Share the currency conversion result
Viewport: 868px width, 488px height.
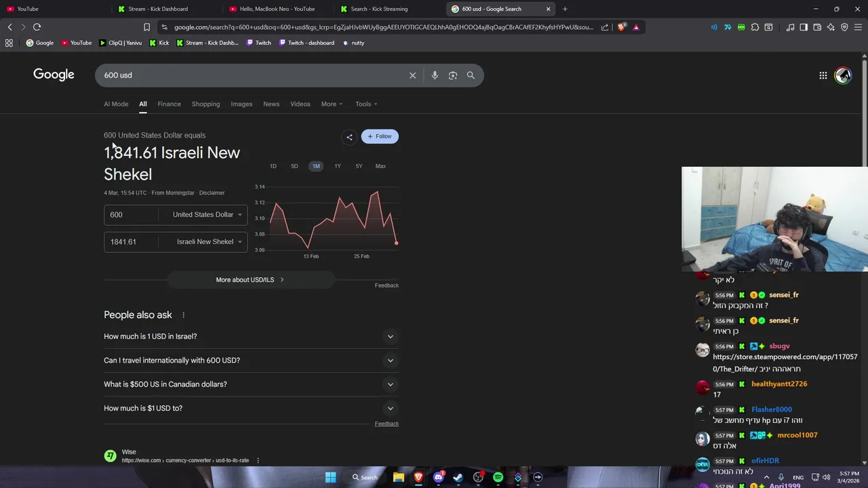pyautogui.click(x=349, y=137)
